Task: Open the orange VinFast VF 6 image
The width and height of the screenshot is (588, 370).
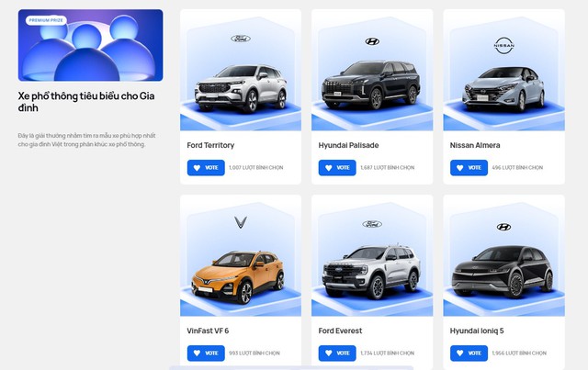Action: tap(238, 276)
